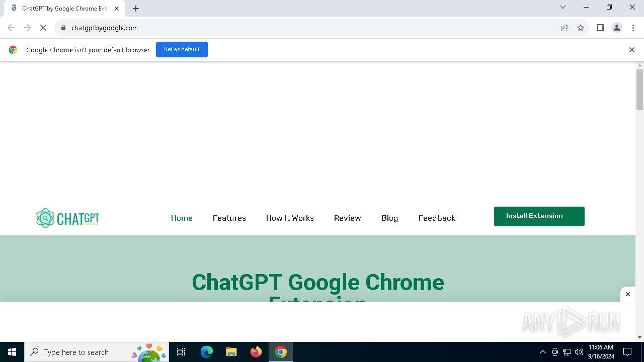Open Windows Start menu
Viewport: 644px width, 362px height.
[12, 352]
